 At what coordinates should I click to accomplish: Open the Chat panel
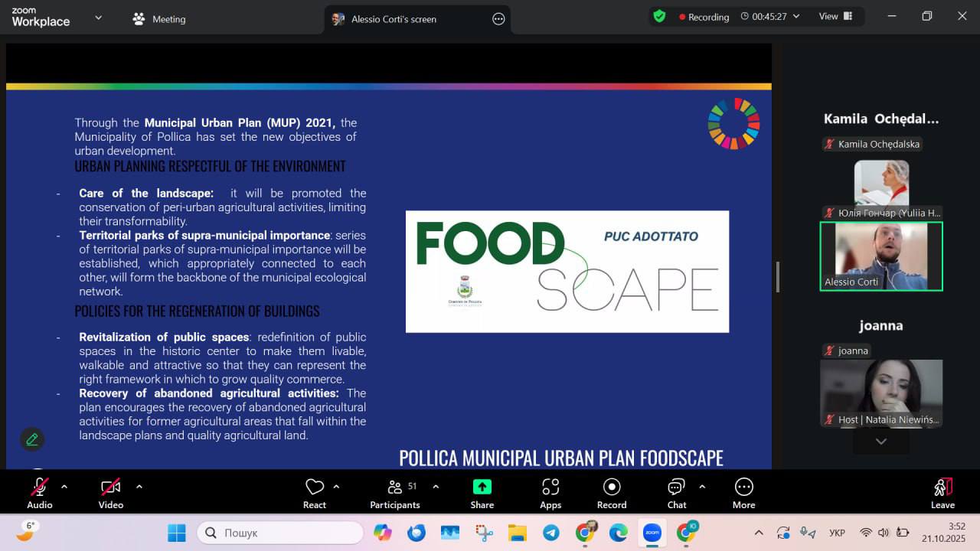coord(677,494)
